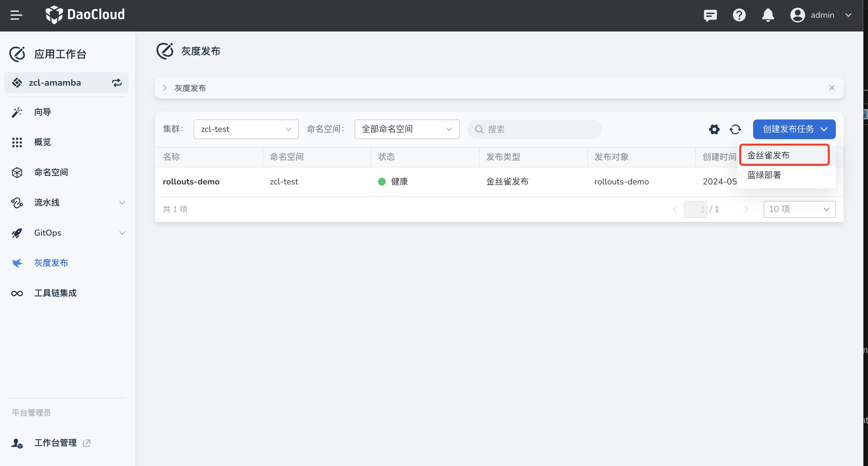
Task: Open the 全部命名空间 namespace dropdown
Action: (x=406, y=129)
